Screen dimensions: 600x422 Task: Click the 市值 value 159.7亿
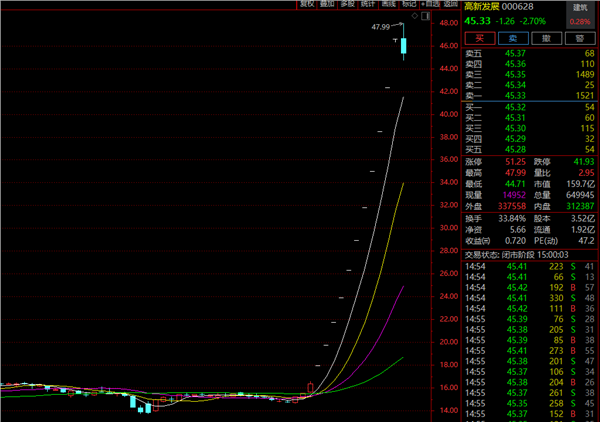pyautogui.click(x=580, y=184)
